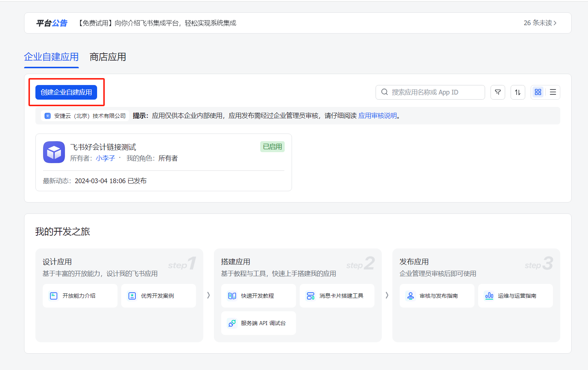Click the 消息卡片搭建工具 icon
588x370 pixels.
(x=311, y=296)
